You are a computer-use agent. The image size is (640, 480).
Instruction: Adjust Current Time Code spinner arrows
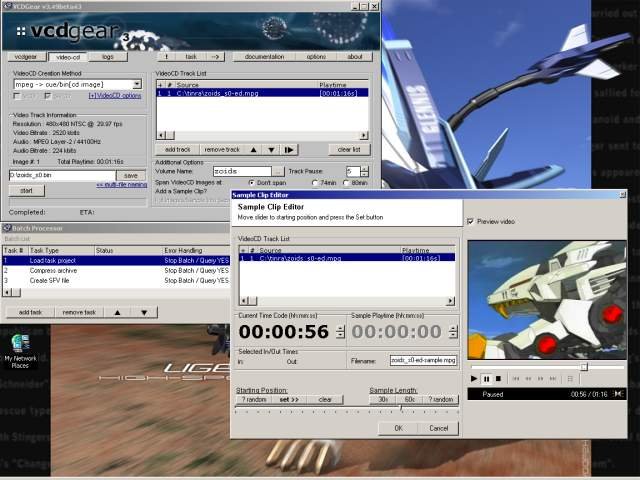tap(340, 331)
